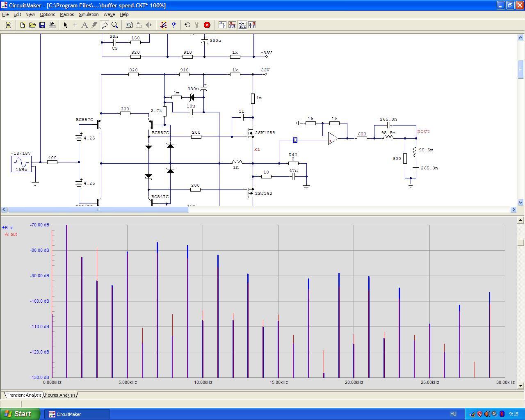Click the 2SJ162 MOSFET label
525x420 pixels.
pos(263,193)
